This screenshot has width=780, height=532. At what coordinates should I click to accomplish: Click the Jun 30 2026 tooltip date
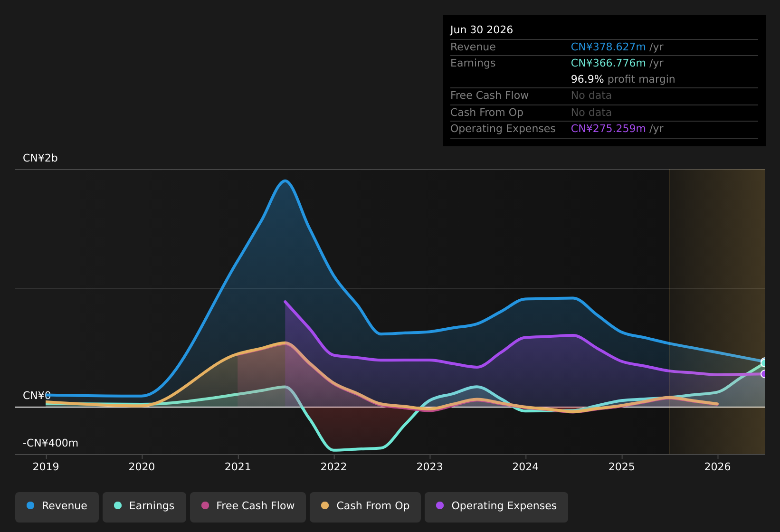[x=482, y=30]
